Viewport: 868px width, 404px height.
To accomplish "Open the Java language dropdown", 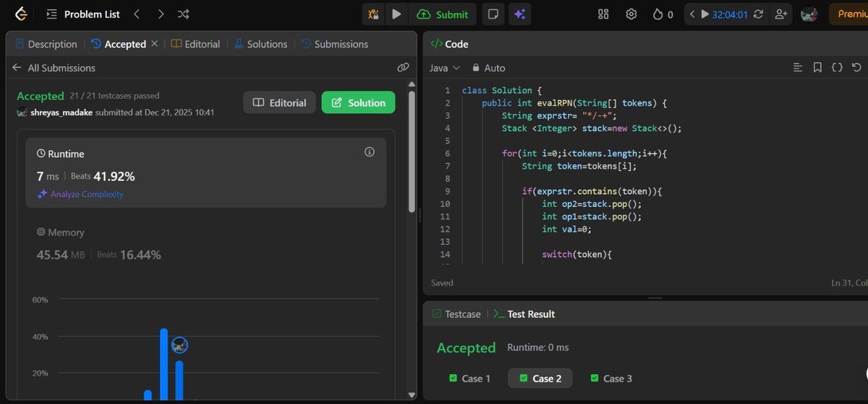I will coord(445,68).
